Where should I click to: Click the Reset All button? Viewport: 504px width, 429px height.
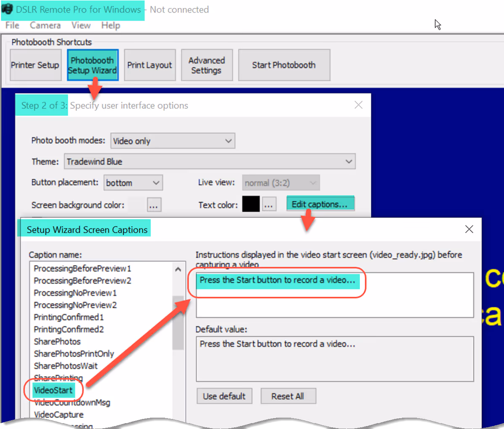[x=288, y=396]
